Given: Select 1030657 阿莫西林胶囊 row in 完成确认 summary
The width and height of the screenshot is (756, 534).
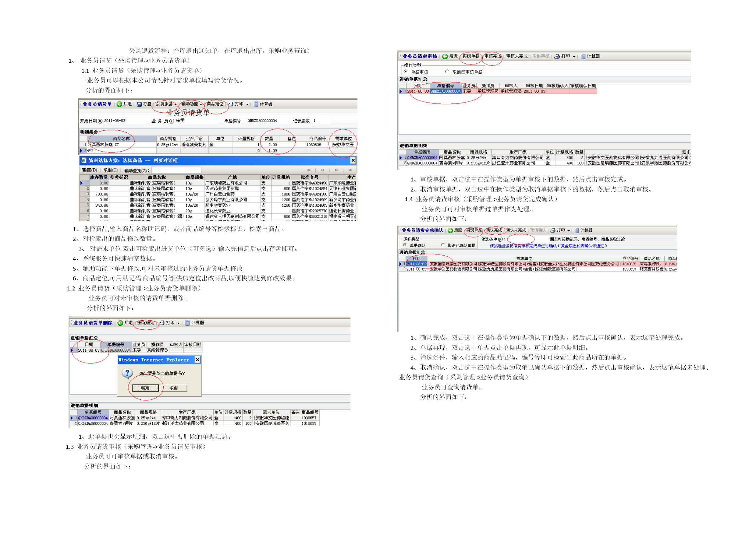Looking at the screenshot, I should click(537, 269).
